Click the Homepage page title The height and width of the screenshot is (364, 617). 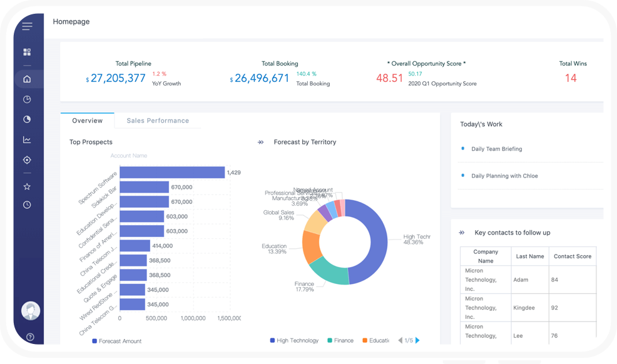click(71, 22)
